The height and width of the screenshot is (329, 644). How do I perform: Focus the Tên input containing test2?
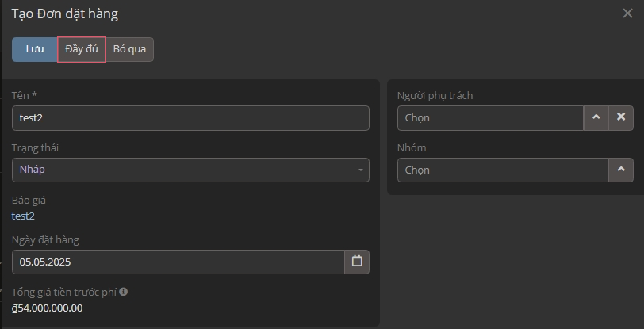[190, 118]
